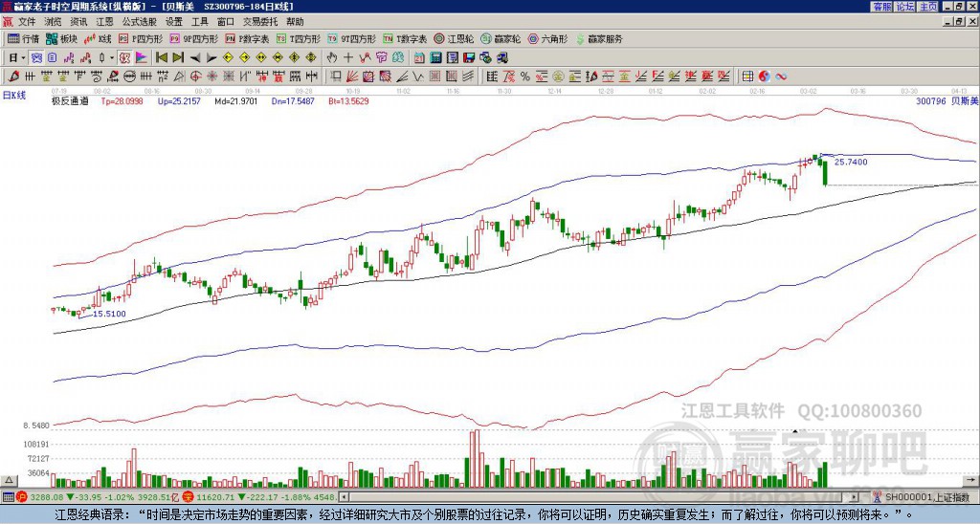Jump to first bar with skip-back icon
Screen dimensions: 980x524
[x=161, y=58]
